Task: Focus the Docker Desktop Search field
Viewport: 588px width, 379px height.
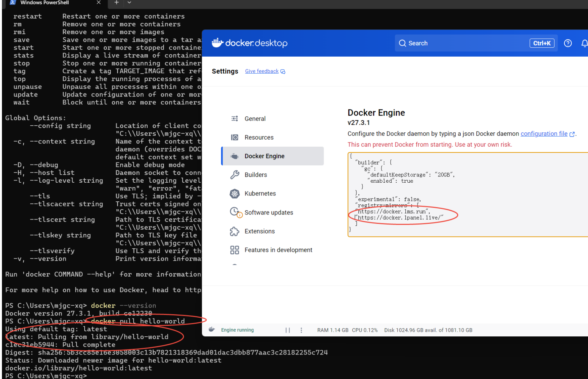Action: tap(477, 43)
